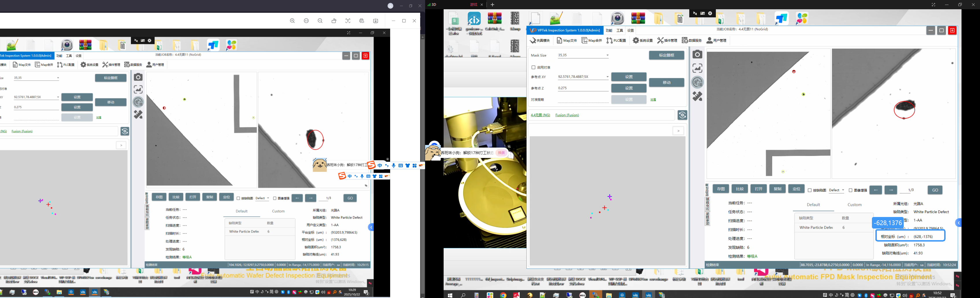The image size is (980, 298).
Task: Expand the Mask Size dropdown in right window
Action: point(607,56)
